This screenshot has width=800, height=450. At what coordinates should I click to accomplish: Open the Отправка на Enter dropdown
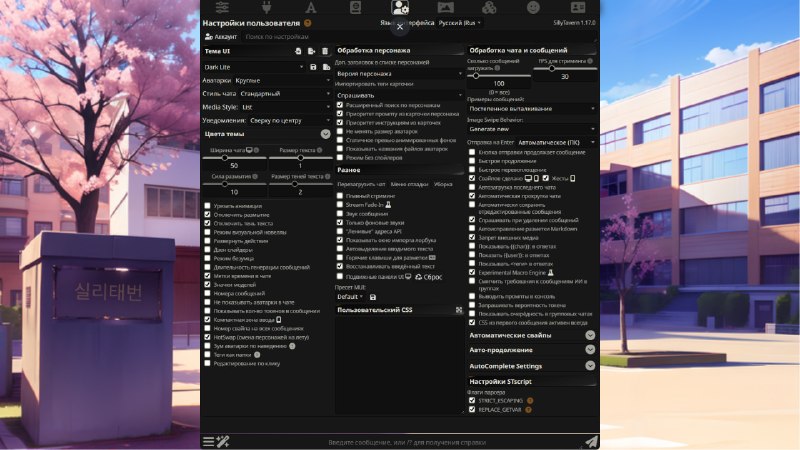[x=556, y=142]
